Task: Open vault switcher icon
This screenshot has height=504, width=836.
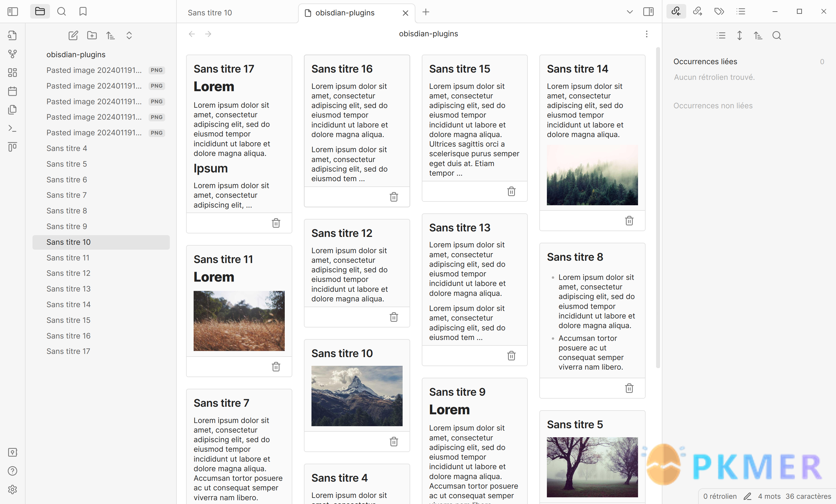Action: tap(12, 452)
